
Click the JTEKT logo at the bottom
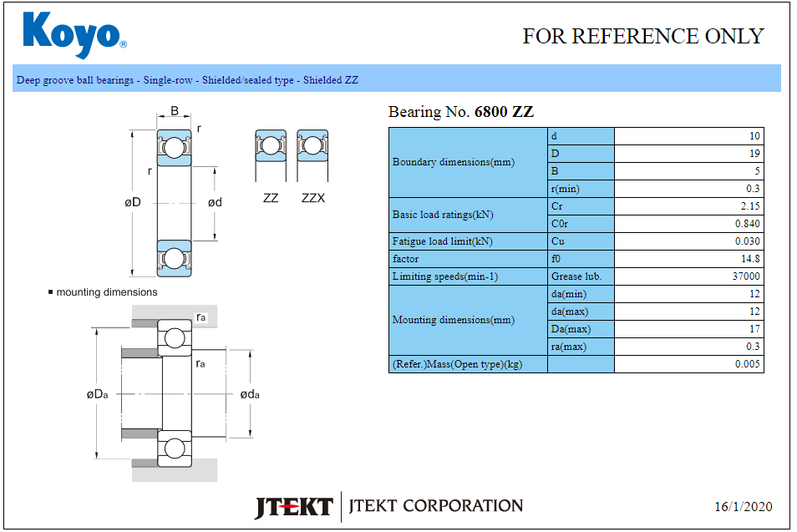[294, 506]
